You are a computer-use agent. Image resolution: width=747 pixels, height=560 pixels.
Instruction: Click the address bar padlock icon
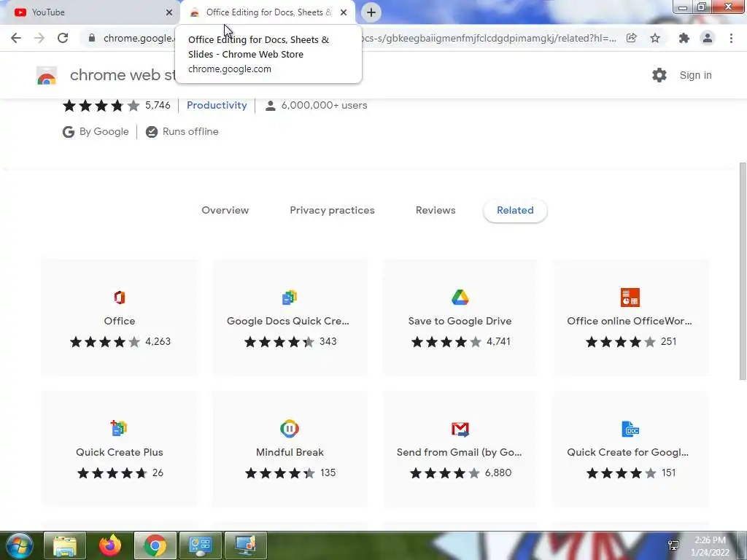[92, 38]
